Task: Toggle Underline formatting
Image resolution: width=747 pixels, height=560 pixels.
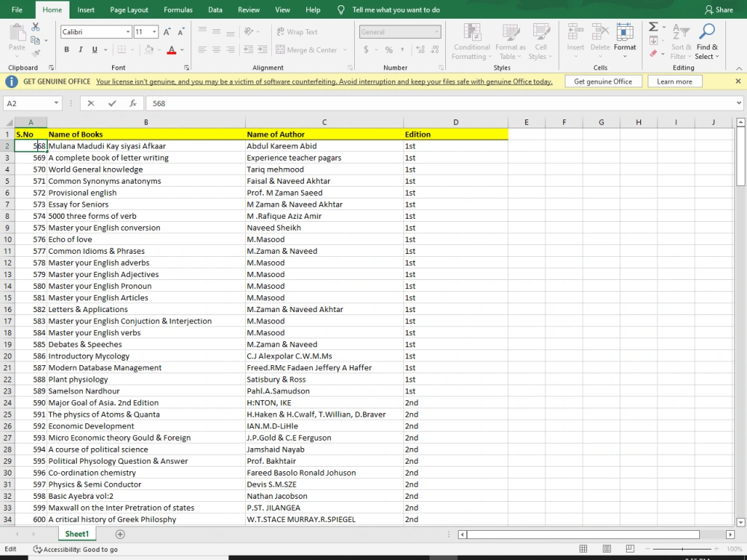Action: 94,49
